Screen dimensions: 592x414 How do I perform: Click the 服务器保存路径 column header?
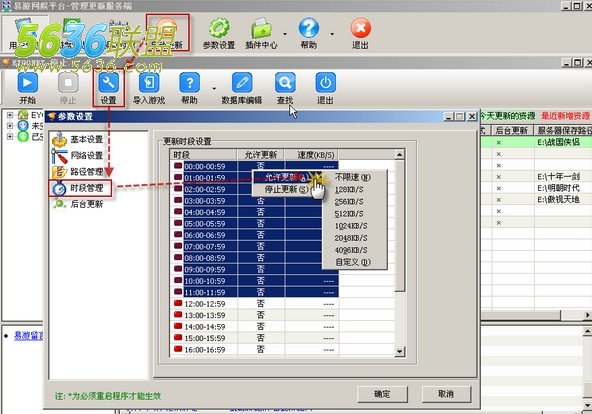click(x=563, y=131)
